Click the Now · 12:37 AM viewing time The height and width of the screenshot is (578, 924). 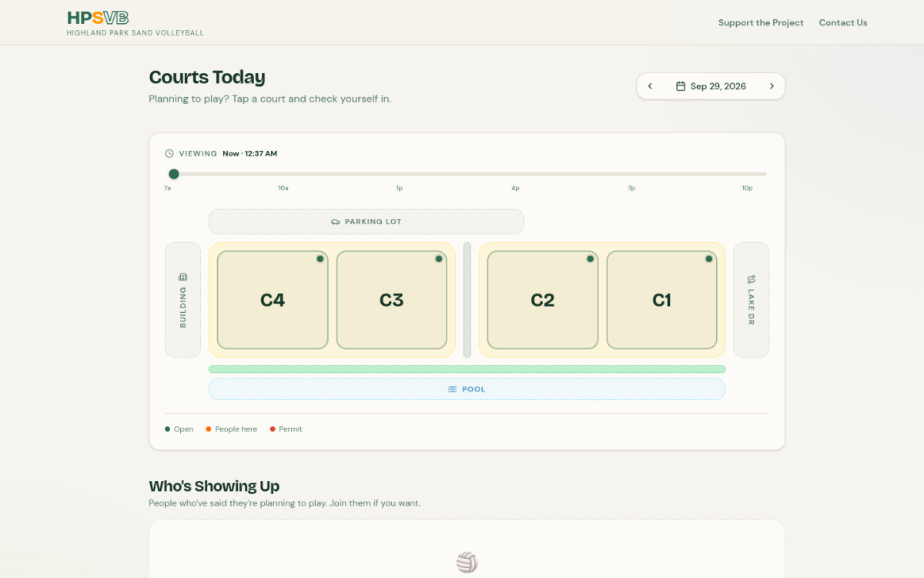[250, 153]
